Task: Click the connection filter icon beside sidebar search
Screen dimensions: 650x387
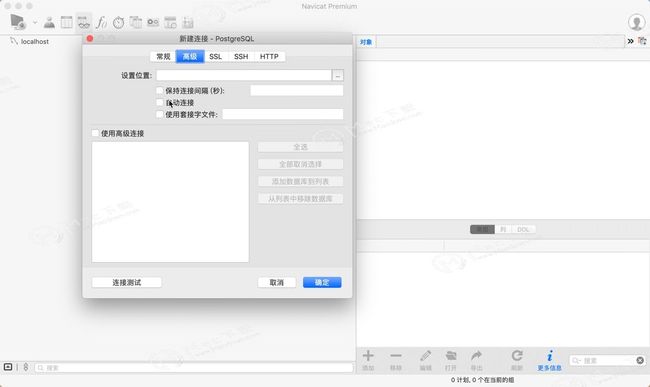Action: [x=26, y=367]
